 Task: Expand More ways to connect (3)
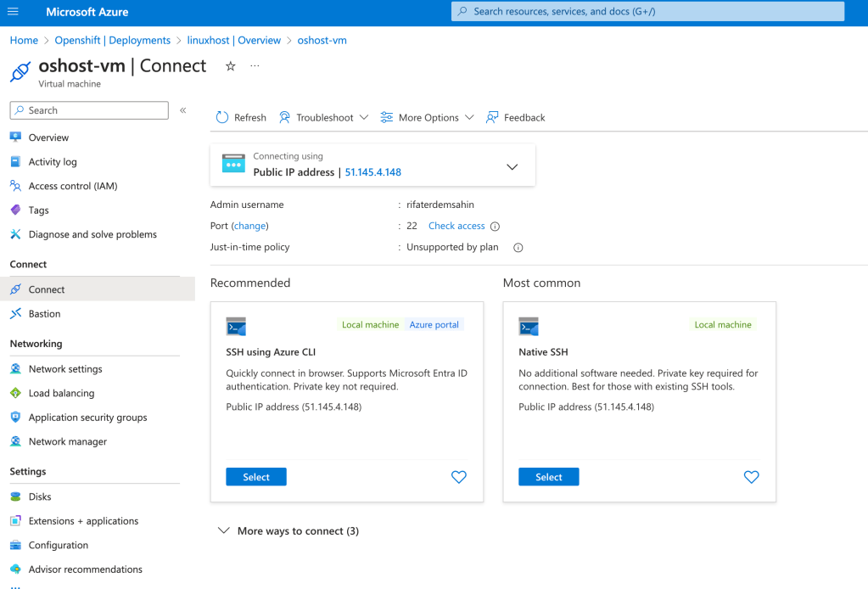pyautogui.click(x=289, y=531)
